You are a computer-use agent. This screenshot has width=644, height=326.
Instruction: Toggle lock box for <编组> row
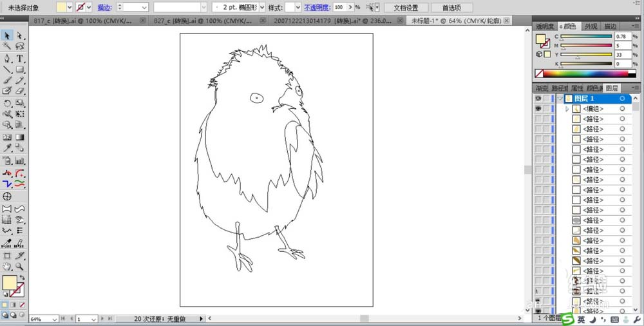(547, 108)
